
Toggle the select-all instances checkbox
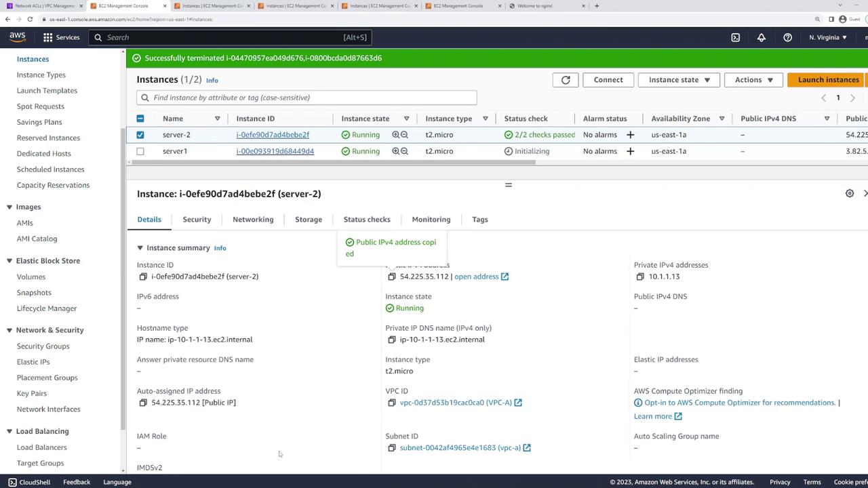click(x=140, y=119)
